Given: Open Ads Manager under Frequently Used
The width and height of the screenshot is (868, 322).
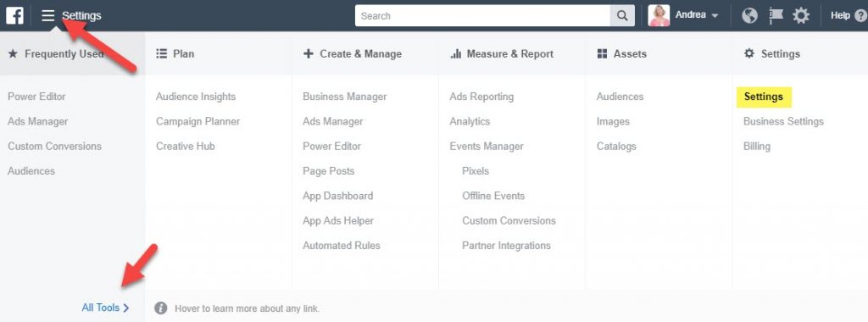Looking at the screenshot, I should click(37, 121).
